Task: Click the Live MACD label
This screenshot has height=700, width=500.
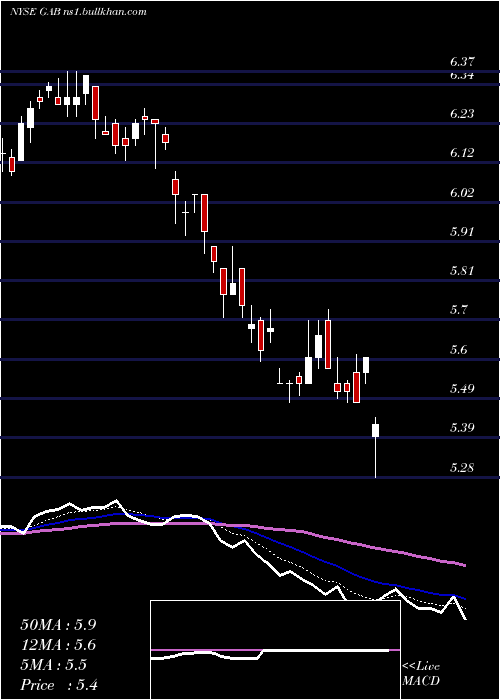Action: (421, 673)
